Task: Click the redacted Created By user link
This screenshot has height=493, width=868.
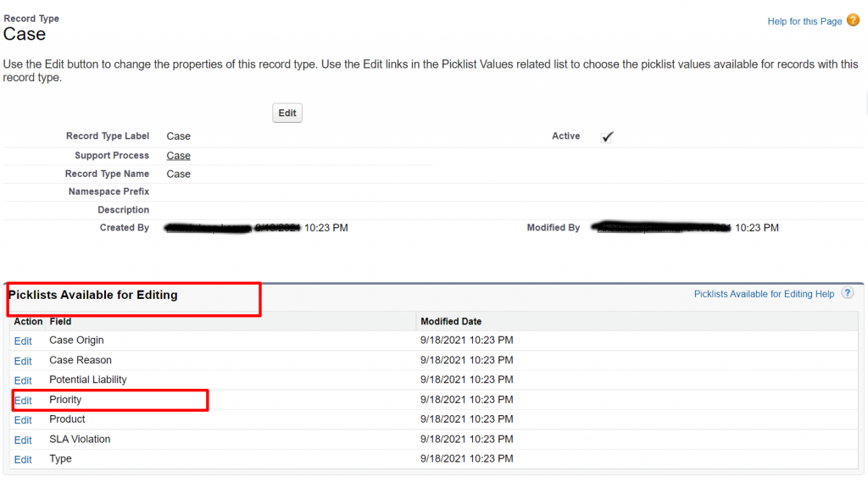Action: (x=208, y=228)
